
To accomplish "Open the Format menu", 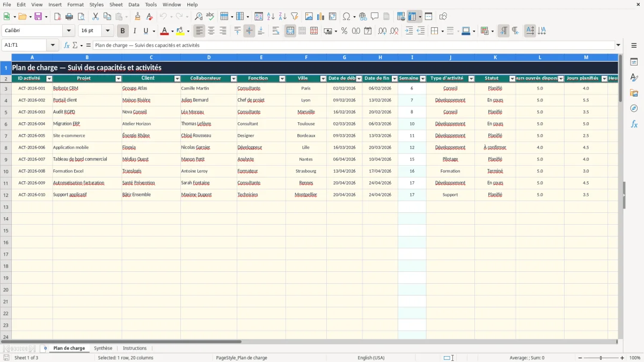I will 75,4.
